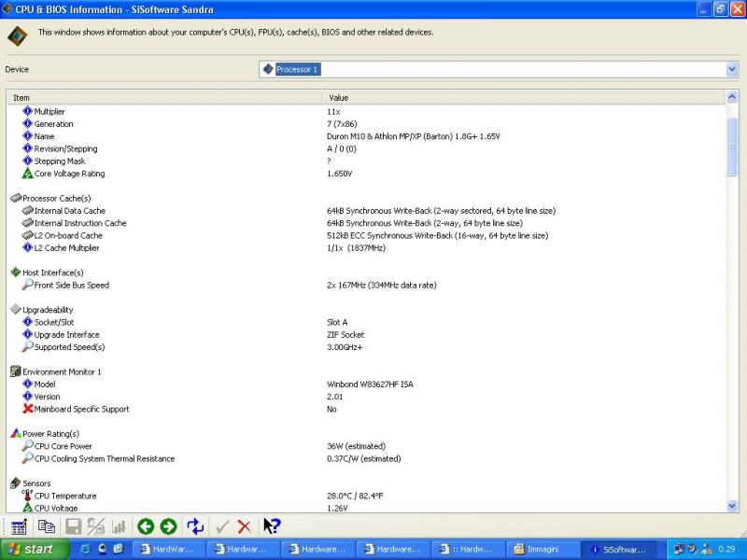Image resolution: width=747 pixels, height=560 pixels.
Task: Click the Sandra icon in the title bar
Action: tap(7, 9)
